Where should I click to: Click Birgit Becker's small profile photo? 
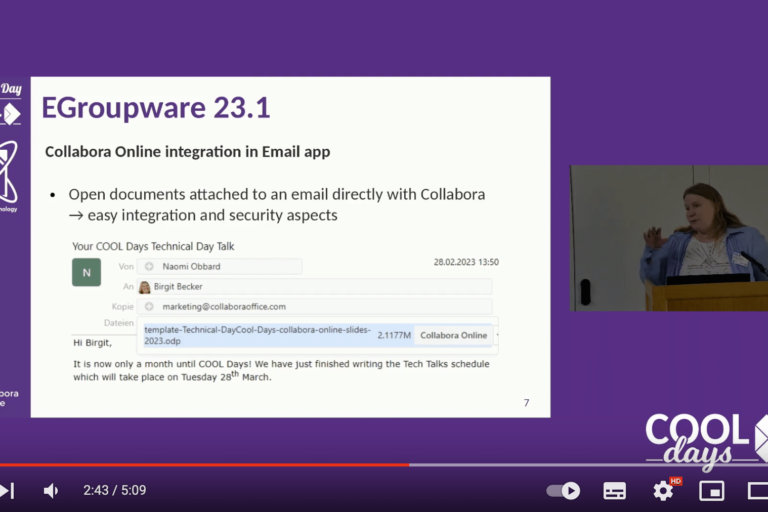coord(144,287)
